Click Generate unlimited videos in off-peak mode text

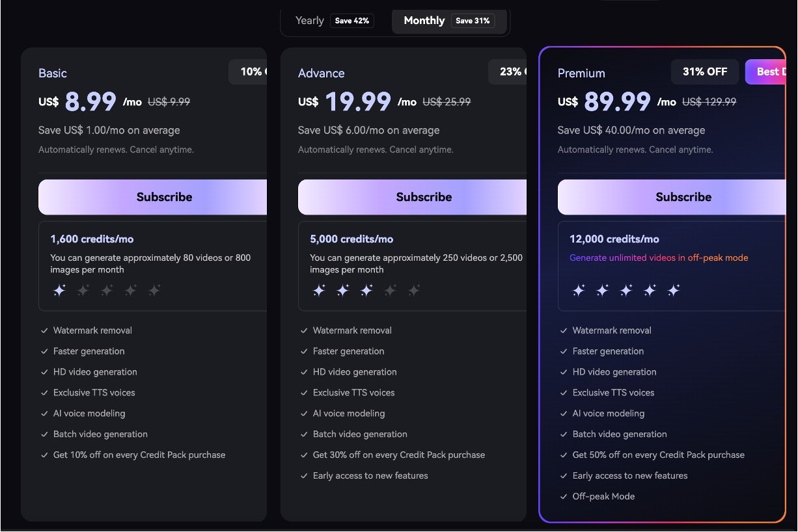(x=659, y=258)
